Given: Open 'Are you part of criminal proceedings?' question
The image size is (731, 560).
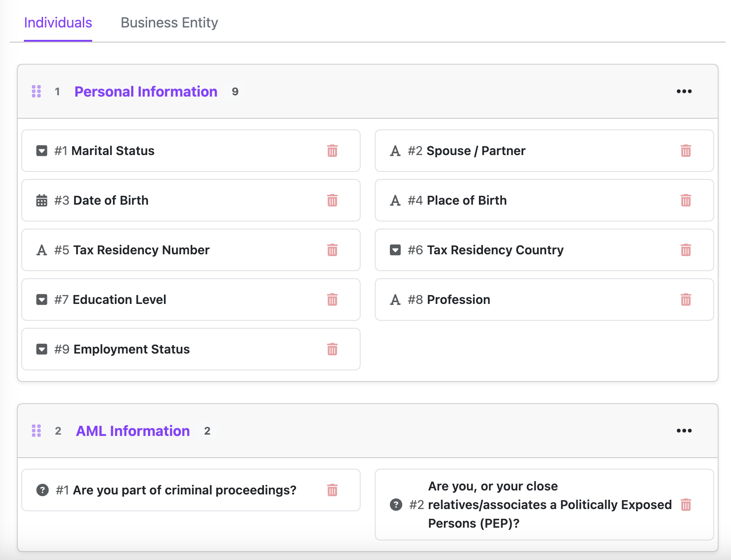Looking at the screenshot, I should [x=191, y=490].
